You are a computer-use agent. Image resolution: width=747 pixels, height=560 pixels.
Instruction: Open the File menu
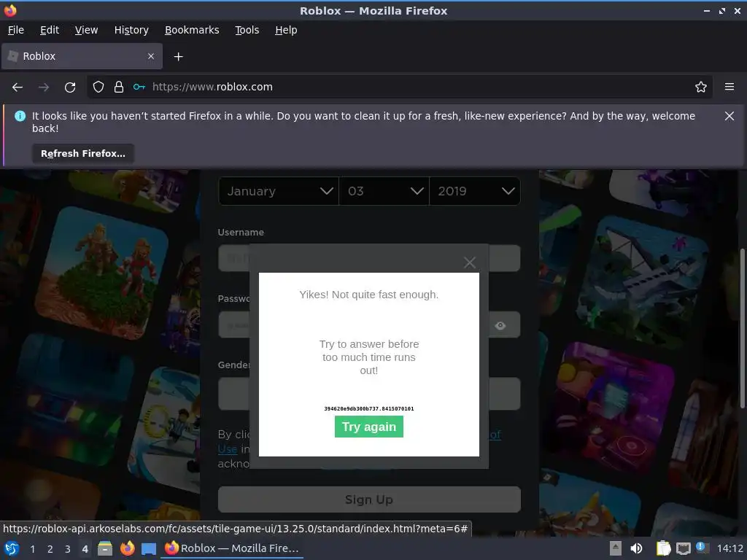[16, 30]
